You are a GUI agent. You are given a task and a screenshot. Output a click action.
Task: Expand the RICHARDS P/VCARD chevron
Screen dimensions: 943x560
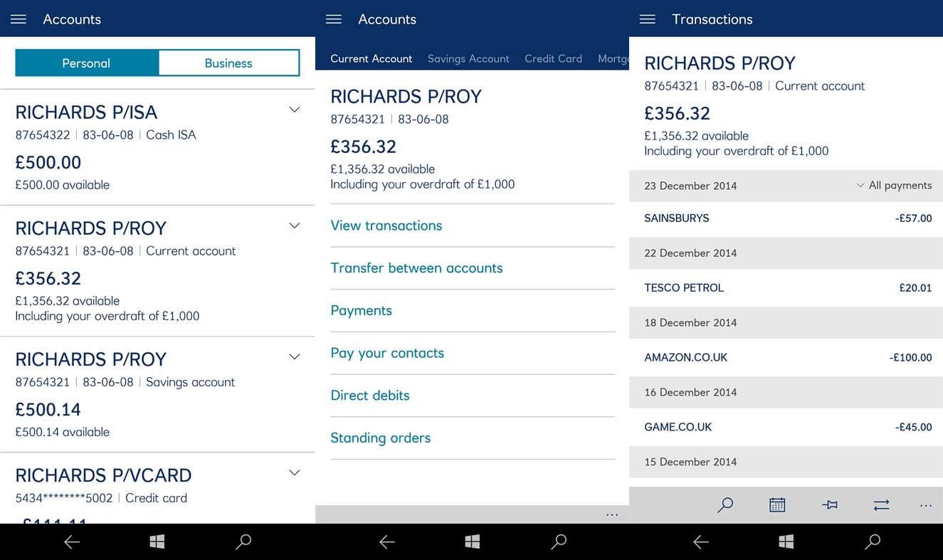(x=295, y=472)
